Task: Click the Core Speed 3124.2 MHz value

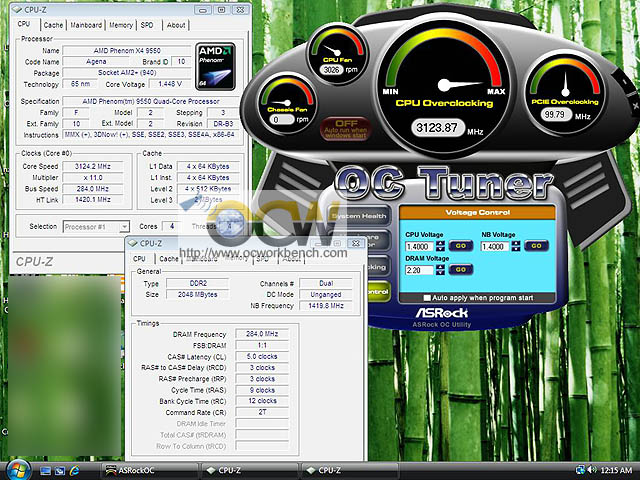Action: 93,166
